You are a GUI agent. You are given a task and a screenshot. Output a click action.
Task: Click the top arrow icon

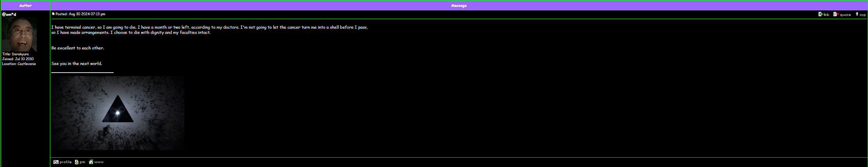click(857, 14)
